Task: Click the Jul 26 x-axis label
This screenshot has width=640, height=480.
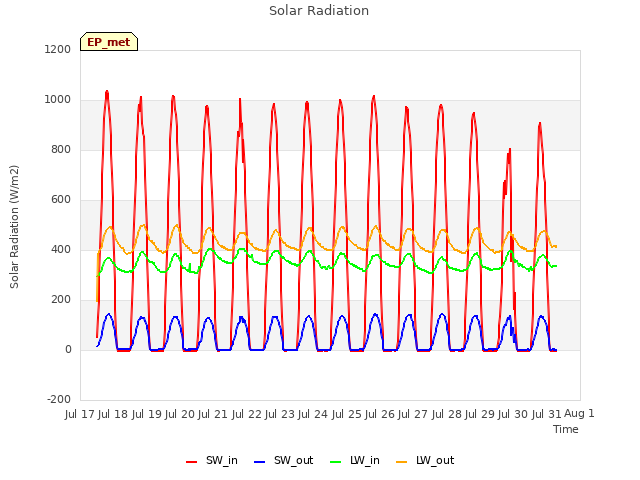Action: [x=380, y=414]
